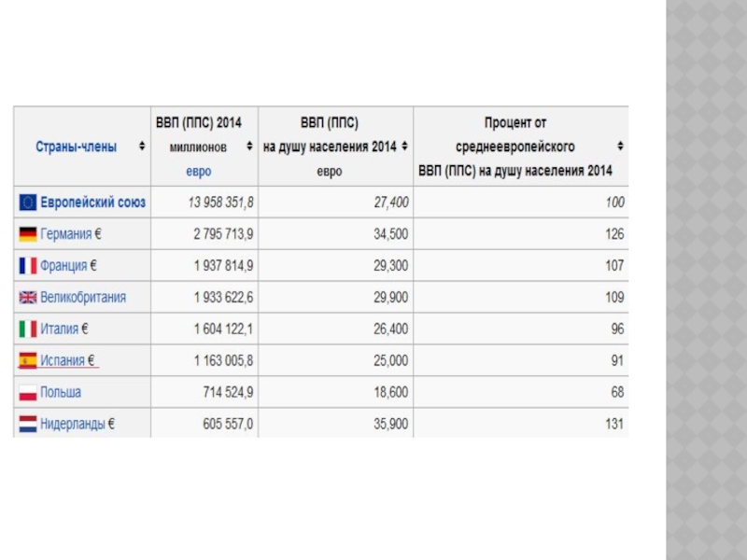Open the Германия link
Image resolution: width=747 pixels, height=560 pixels.
tap(68, 234)
